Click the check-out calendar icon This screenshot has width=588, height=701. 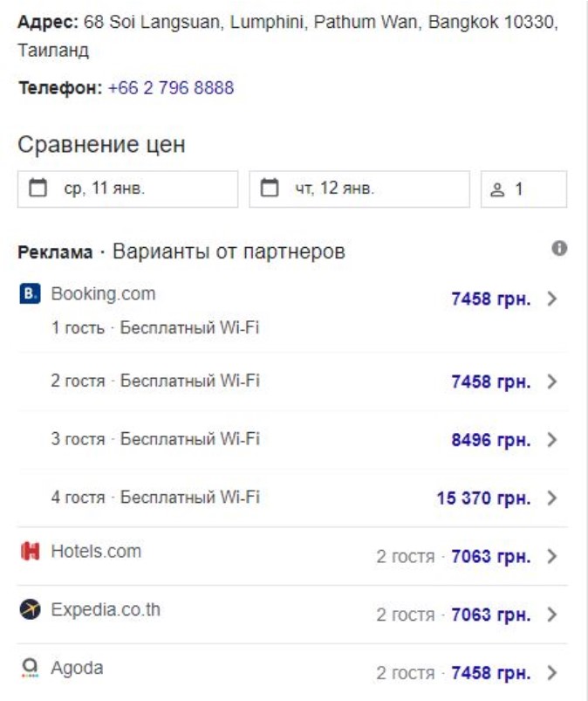click(270, 189)
